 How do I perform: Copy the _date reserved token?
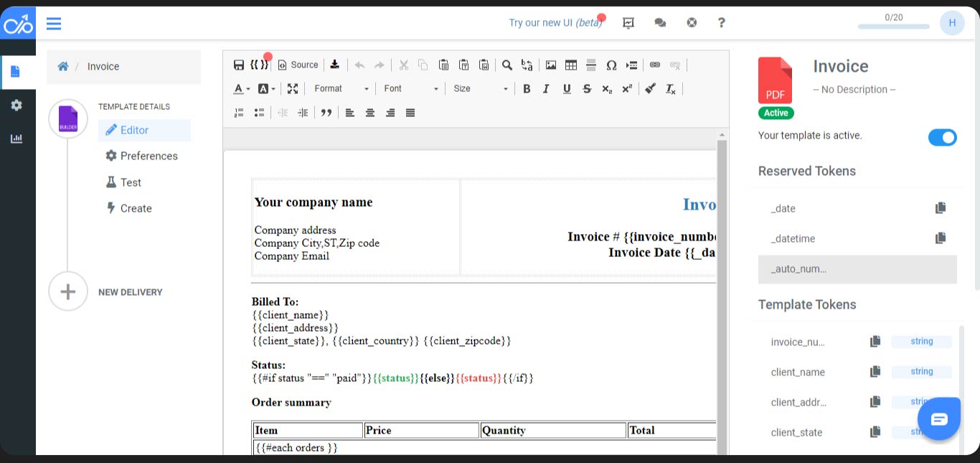[x=941, y=208]
